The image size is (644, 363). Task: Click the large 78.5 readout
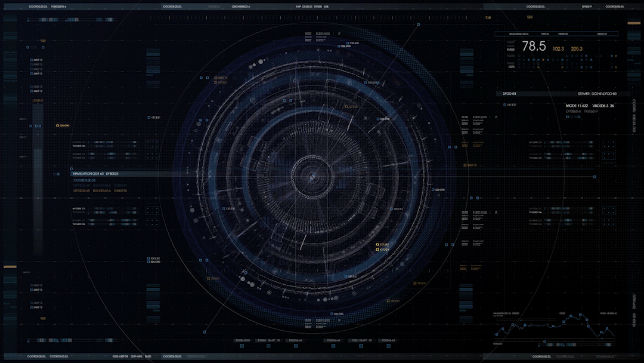(x=534, y=46)
